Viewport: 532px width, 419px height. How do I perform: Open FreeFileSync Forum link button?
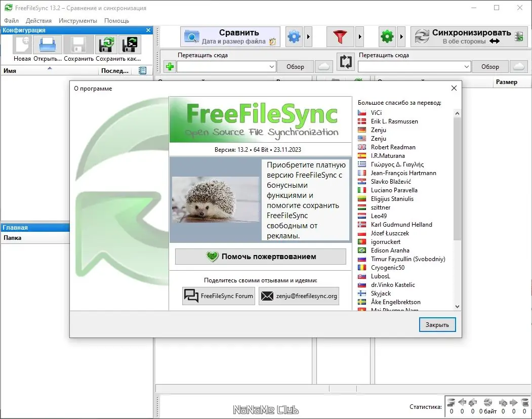219,296
